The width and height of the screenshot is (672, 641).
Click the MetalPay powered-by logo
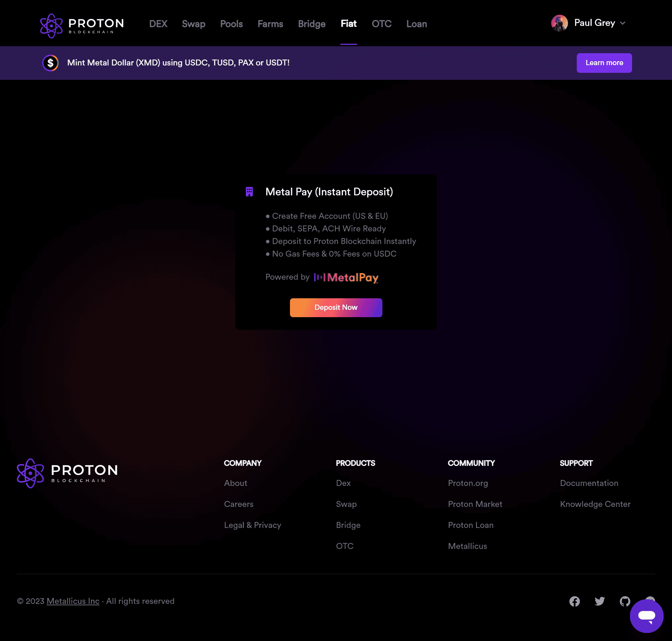pyautogui.click(x=346, y=278)
